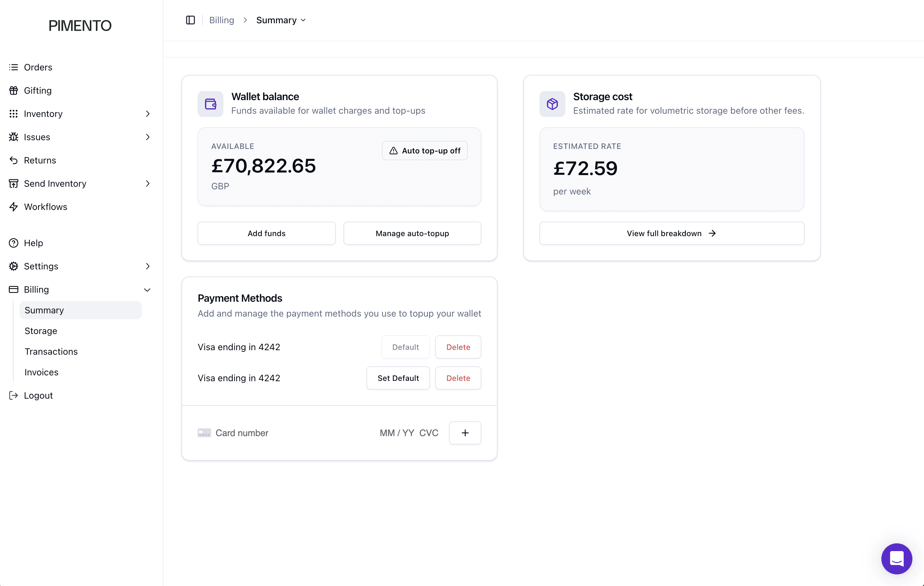Click the Logout sidebar item
The image size is (924, 586).
(38, 395)
